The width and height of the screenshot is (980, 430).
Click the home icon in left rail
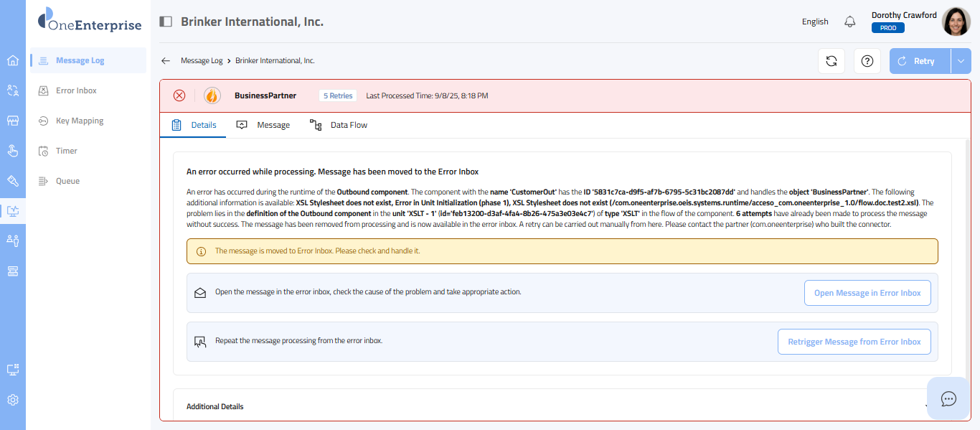tap(13, 60)
